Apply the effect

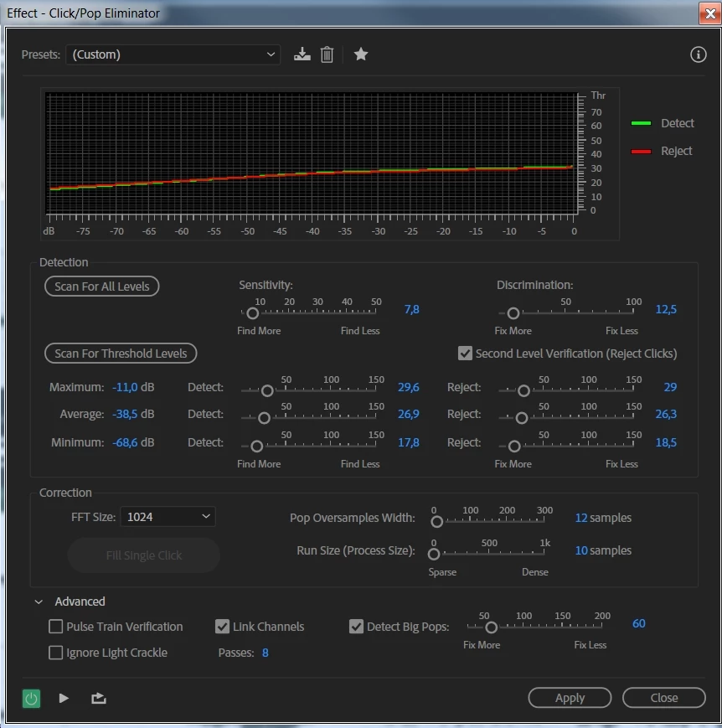[x=570, y=698]
